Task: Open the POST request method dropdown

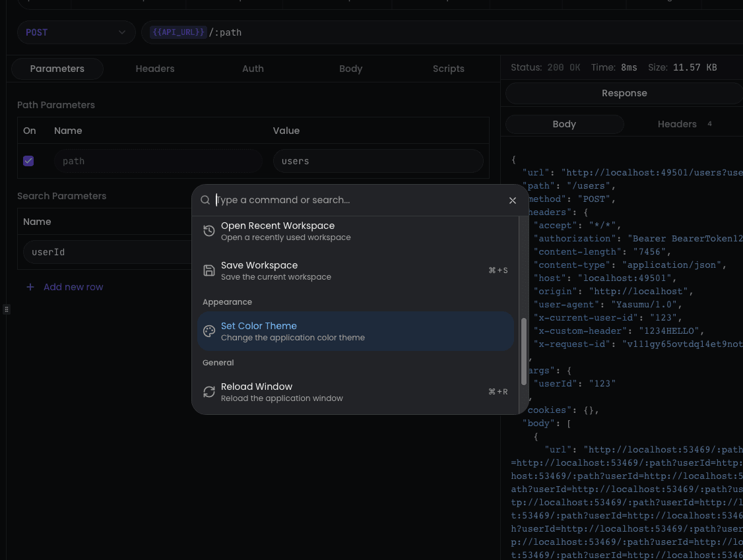Action: (x=76, y=32)
